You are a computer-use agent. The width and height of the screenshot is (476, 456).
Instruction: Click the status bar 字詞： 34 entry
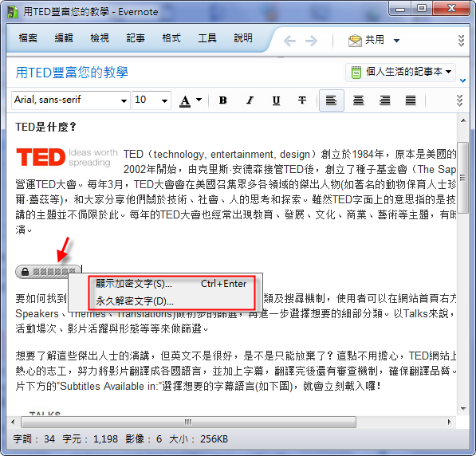pos(34,439)
